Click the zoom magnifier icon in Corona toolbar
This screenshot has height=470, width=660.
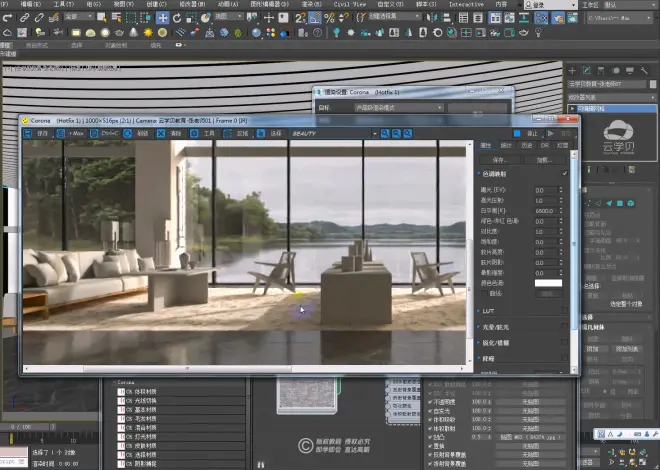click(384, 133)
